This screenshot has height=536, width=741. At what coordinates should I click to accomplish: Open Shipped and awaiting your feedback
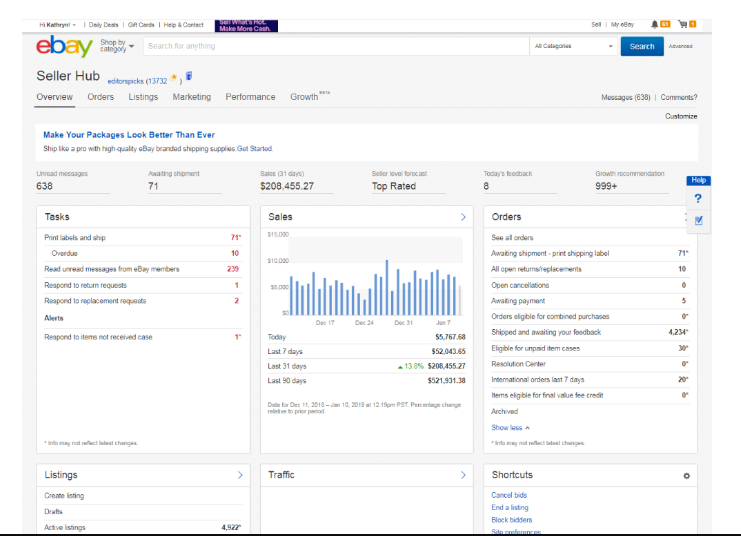tap(589, 332)
